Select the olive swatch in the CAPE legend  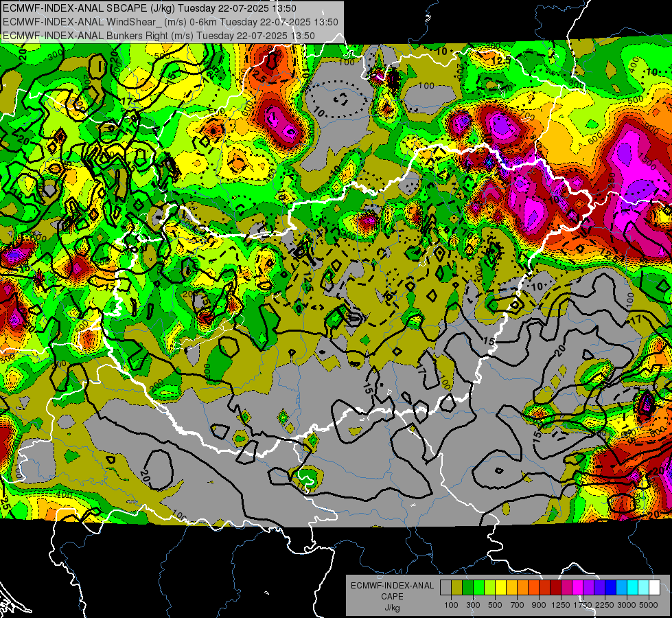point(457,588)
